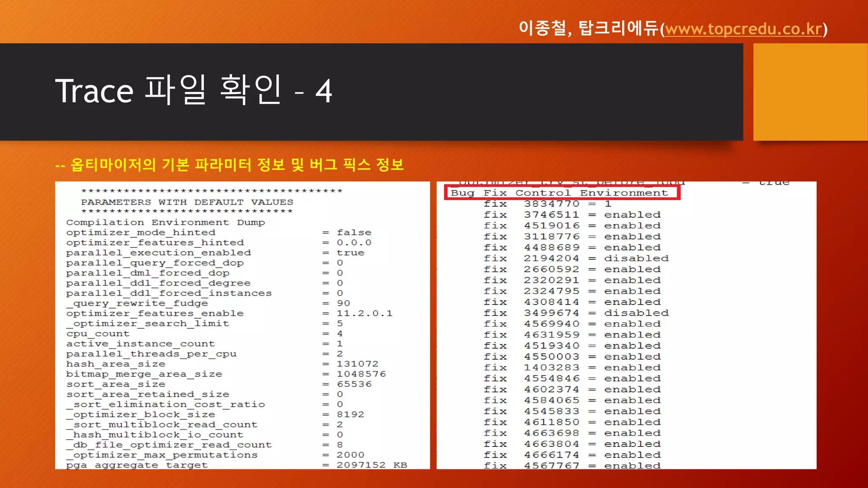Click fix number 4519340
The width and height of the screenshot is (868, 488).
point(552,346)
